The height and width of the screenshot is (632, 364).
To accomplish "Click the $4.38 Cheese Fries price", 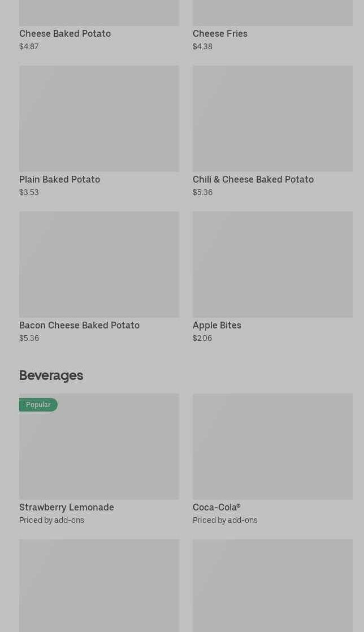I will pyautogui.click(x=202, y=46).
